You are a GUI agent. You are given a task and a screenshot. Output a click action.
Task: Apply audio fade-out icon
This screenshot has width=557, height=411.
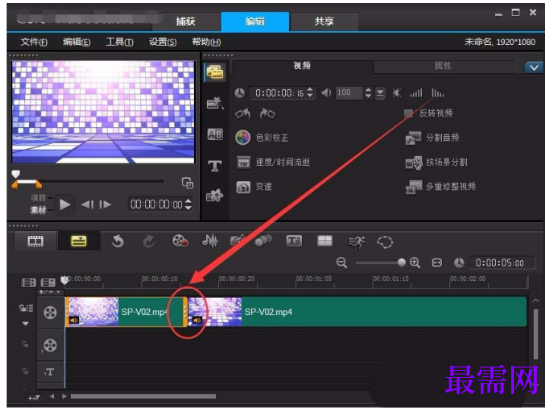[x=438, y=93]
